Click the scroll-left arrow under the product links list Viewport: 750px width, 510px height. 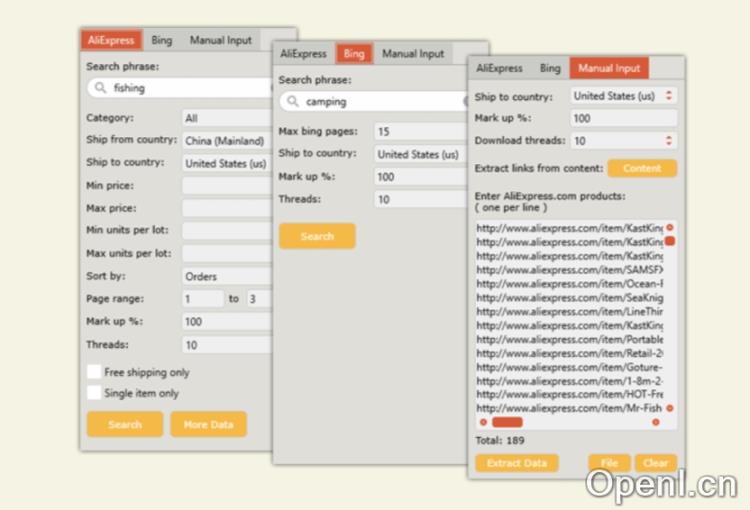coord(483,422)
